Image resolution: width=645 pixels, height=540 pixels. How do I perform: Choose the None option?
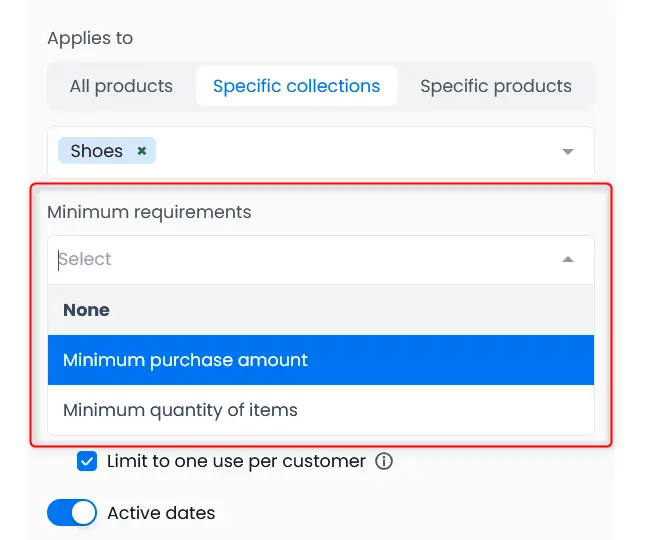[x=87, y=310]
